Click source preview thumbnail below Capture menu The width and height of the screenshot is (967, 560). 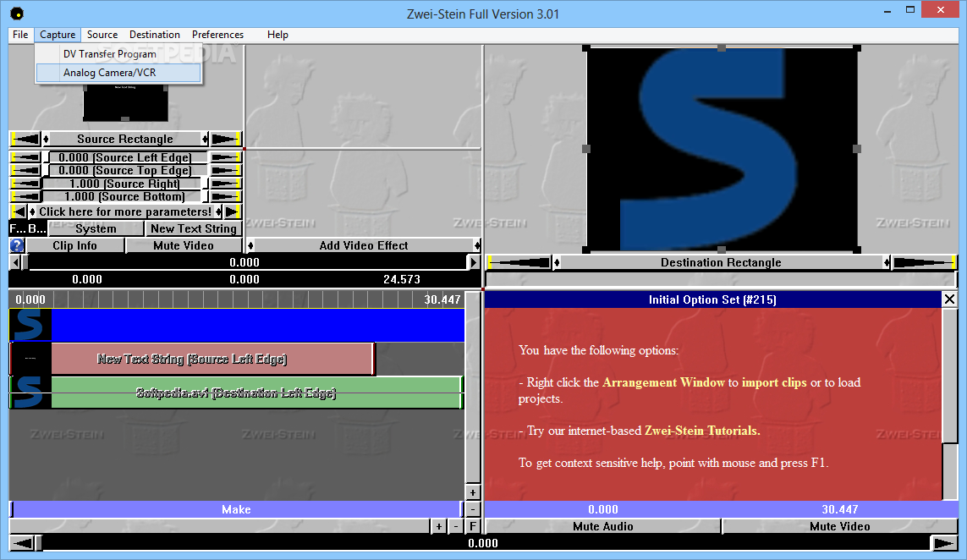(125, 103)
